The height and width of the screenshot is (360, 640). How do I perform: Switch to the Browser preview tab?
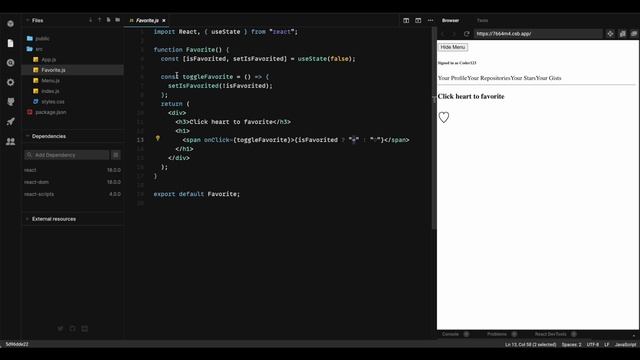(x=451, y=20)
